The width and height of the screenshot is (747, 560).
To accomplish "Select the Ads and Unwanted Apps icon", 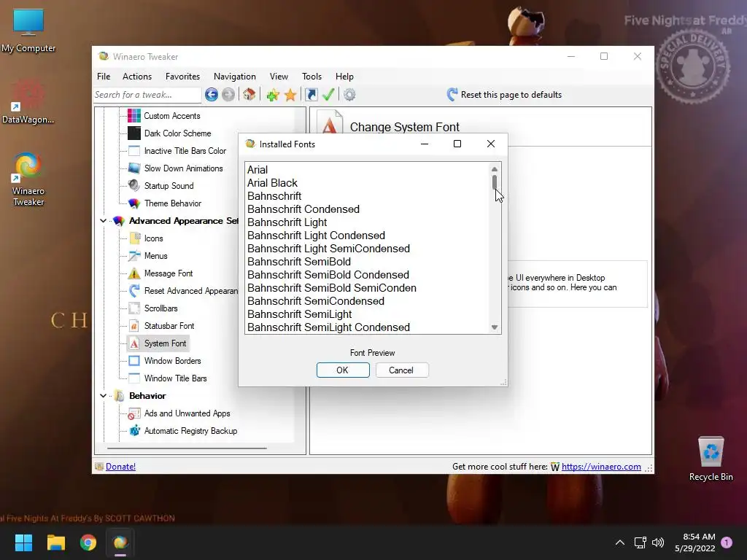I will 134,413.
